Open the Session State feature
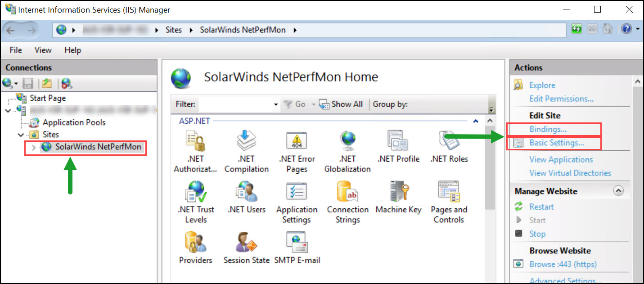The height and width of the screenshot is (284, 644). coord(246,243)
